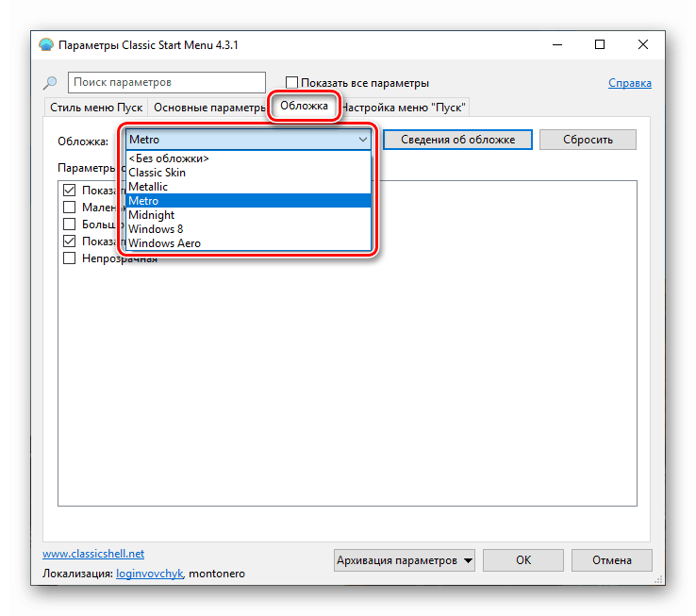Select 'Windows 8' skin option
696x616 pixels.
(x=249, y=229)
